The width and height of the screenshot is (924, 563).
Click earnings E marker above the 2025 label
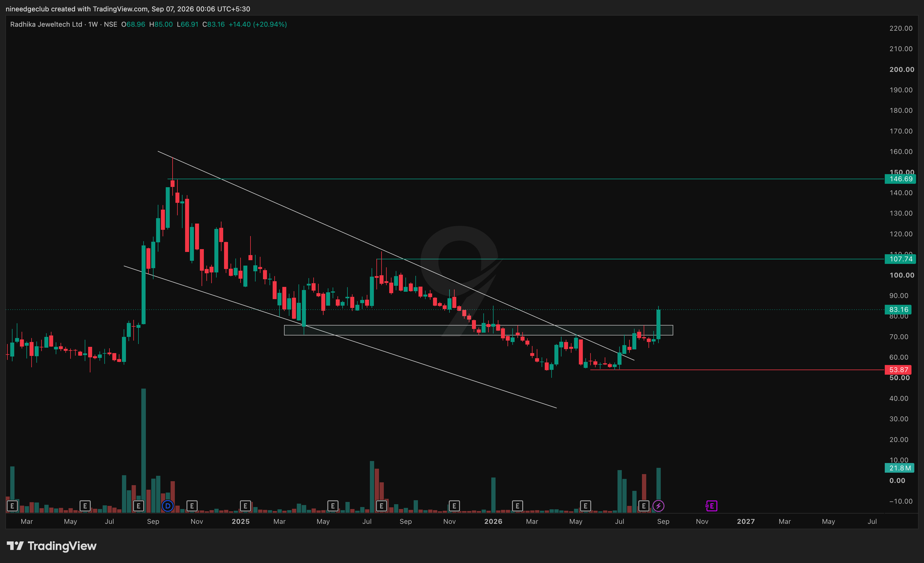click(x=245, y=506)
